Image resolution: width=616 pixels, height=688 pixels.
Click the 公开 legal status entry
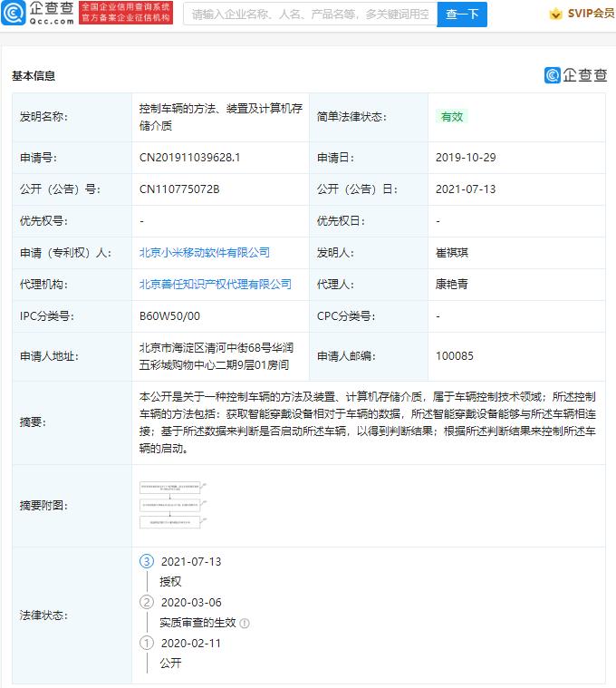[170, 663]
